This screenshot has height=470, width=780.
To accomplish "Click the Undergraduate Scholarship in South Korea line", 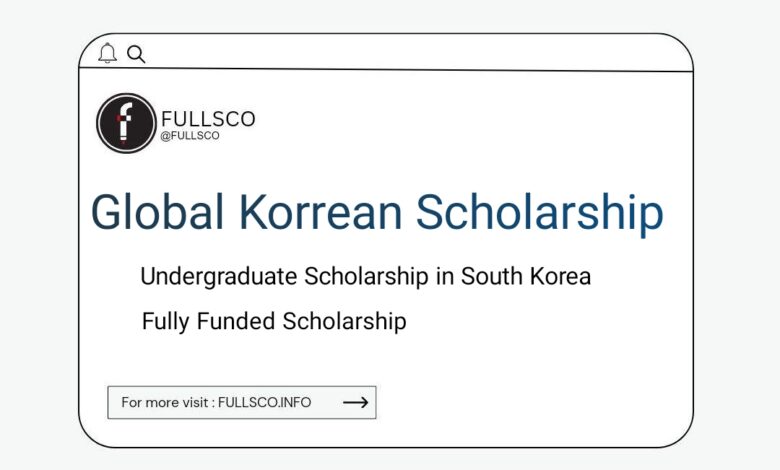I will pyautogui.click(x=366, y=277).
